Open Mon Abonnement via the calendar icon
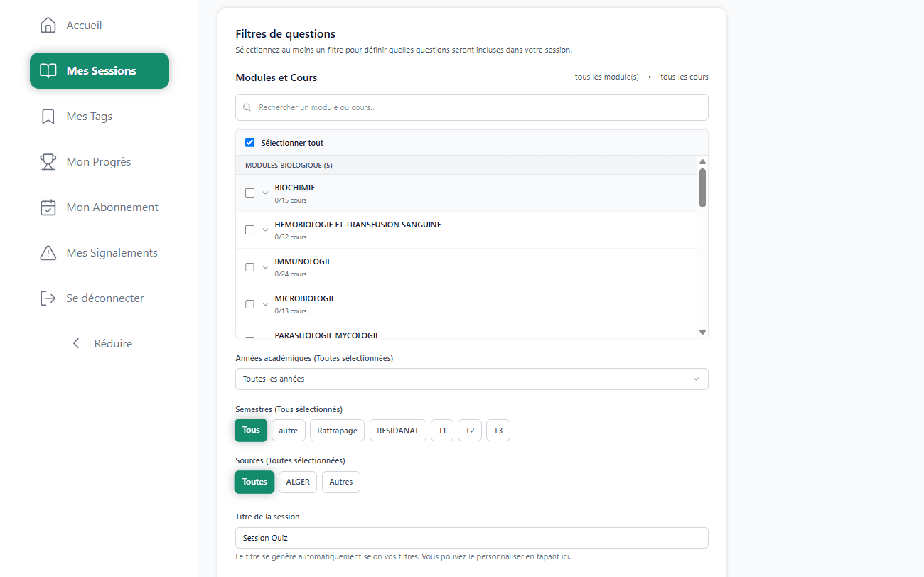The width and height of the screenshot is (924, 577). click(x=48, y=207)
